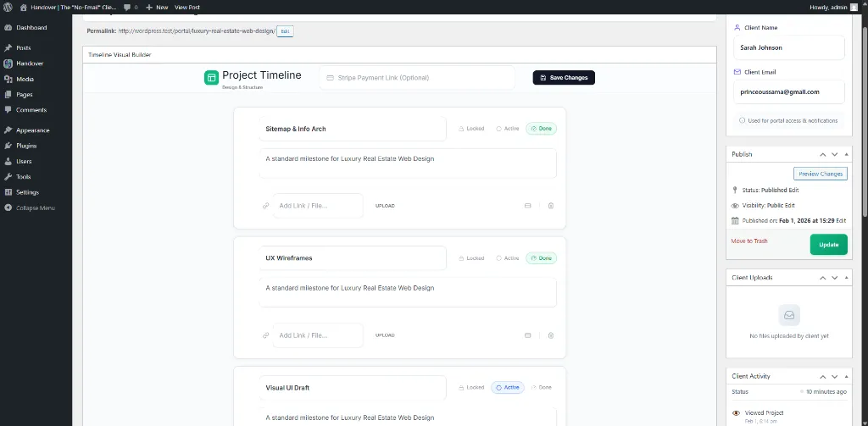The image size is (868, 426).
Task: Delete the Sitemap & Info Arch milestone
Action: click(550, 206)
